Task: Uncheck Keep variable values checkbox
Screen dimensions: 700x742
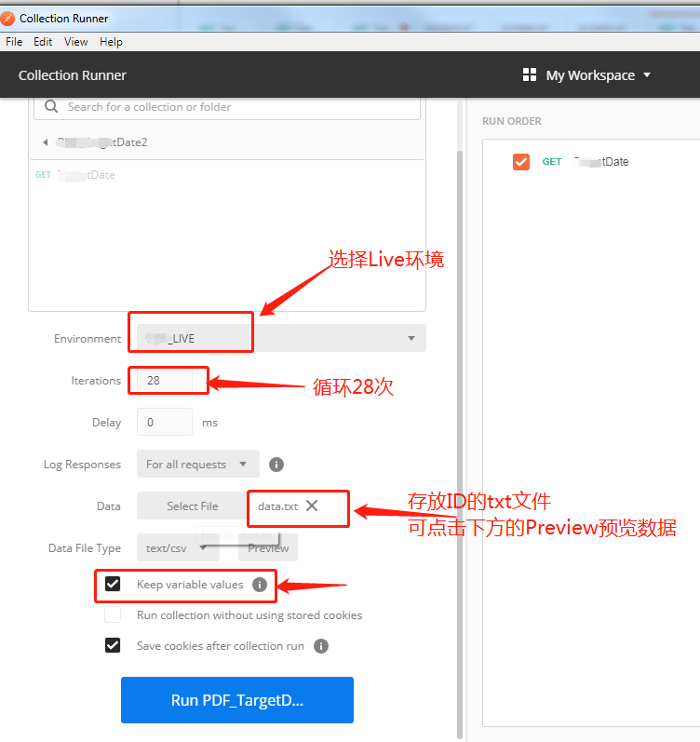Action: pyautogui.click(x=113, y=584)
